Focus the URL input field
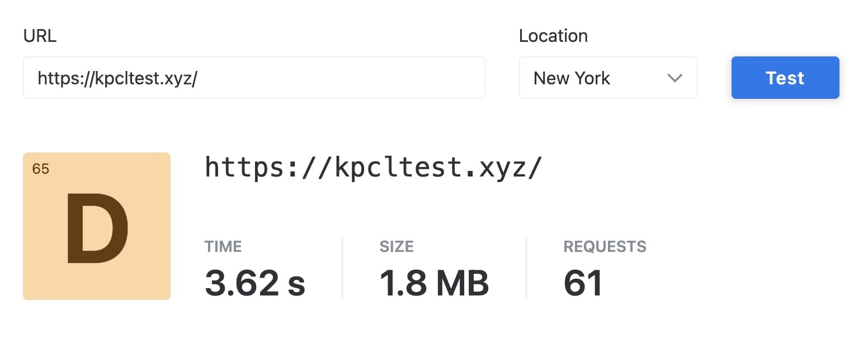Screen dimensions: 868x353 tap(253, 78)
